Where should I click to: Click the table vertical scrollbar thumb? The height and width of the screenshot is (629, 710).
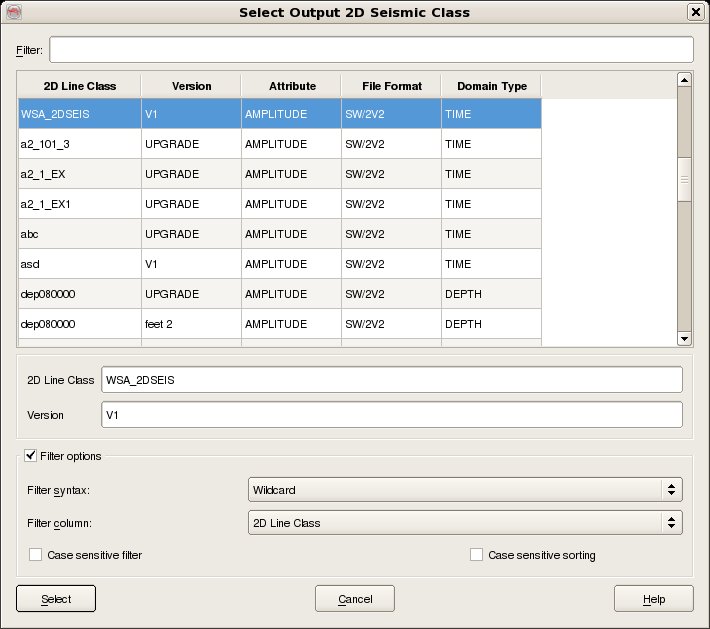[684, 180]
